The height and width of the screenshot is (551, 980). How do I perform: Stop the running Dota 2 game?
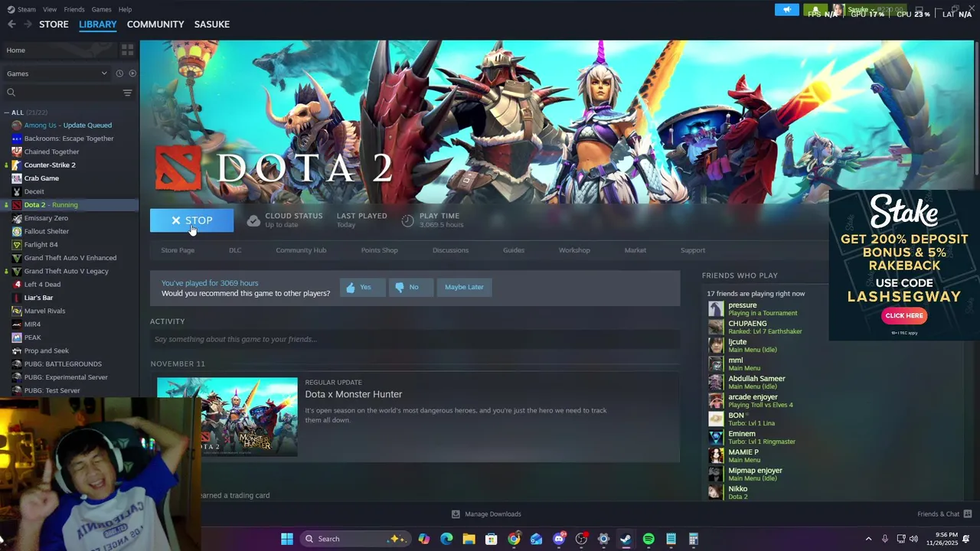pos(191,220)
